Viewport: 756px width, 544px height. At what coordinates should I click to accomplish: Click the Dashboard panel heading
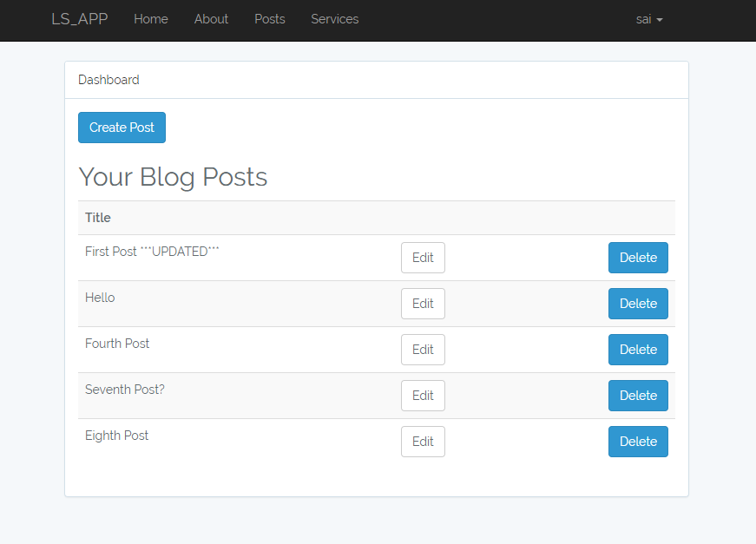coord(108,80)
